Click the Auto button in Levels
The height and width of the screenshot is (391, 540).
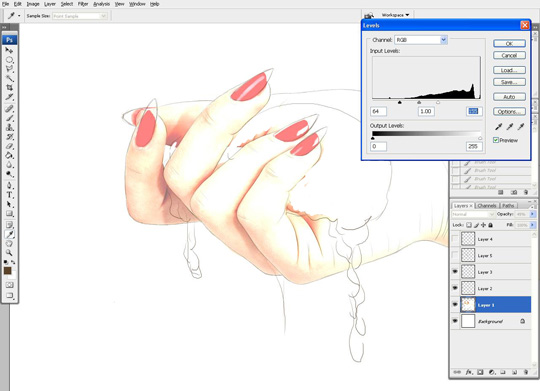(509, 97)
